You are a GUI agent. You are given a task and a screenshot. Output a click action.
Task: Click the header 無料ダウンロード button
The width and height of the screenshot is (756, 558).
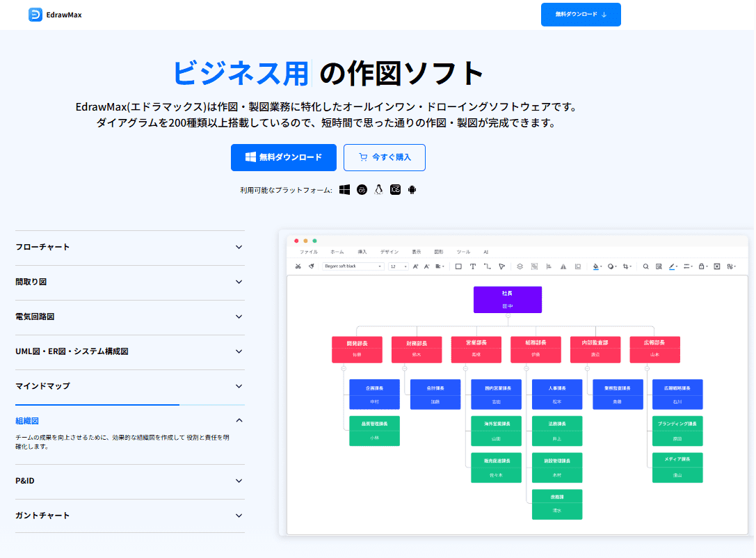pos(581,15)
